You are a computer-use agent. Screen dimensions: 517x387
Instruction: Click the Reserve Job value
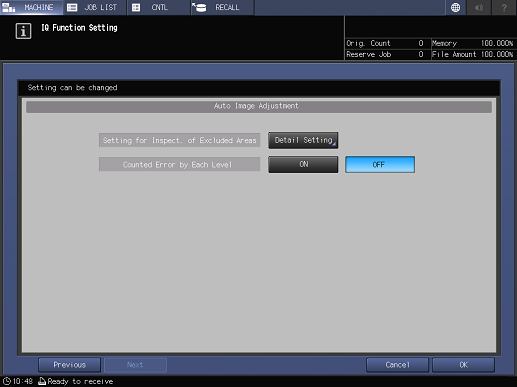click(x=421, y=54)
